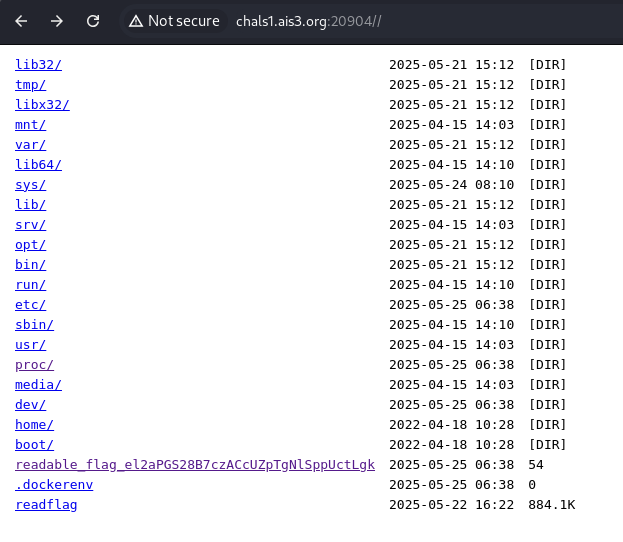Click the browser forward arrow
Screen dimensions: 623x542
pos(57,21)
